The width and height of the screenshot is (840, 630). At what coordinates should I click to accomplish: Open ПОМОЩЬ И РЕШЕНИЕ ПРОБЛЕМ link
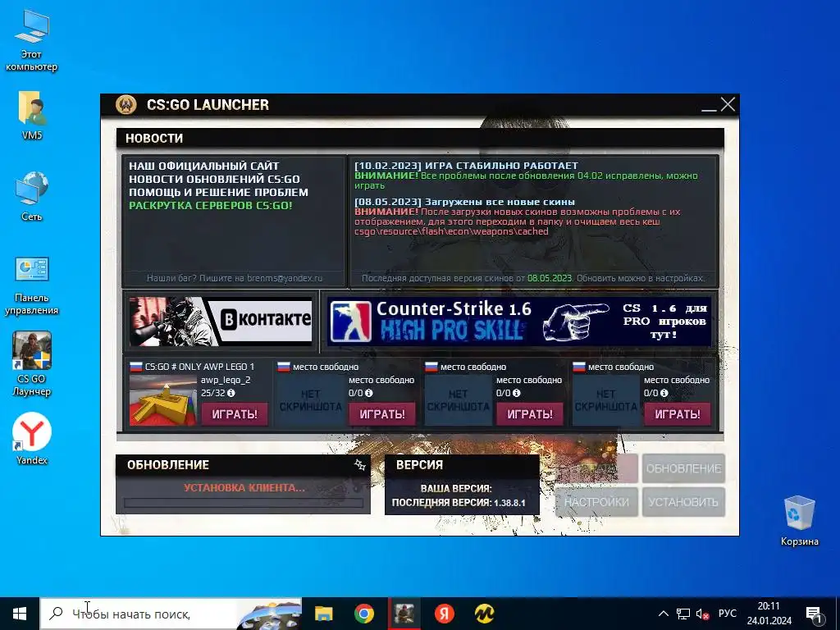(x=218, y=192)
